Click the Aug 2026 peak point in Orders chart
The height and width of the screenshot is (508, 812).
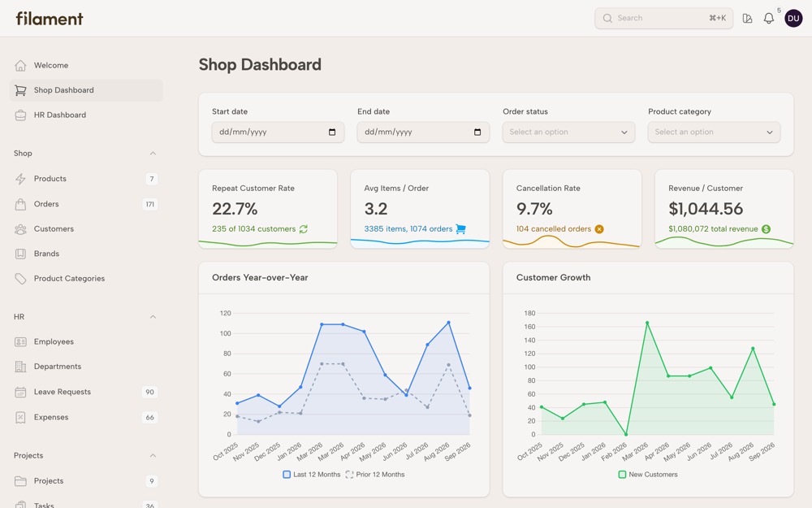pos(448,323)
